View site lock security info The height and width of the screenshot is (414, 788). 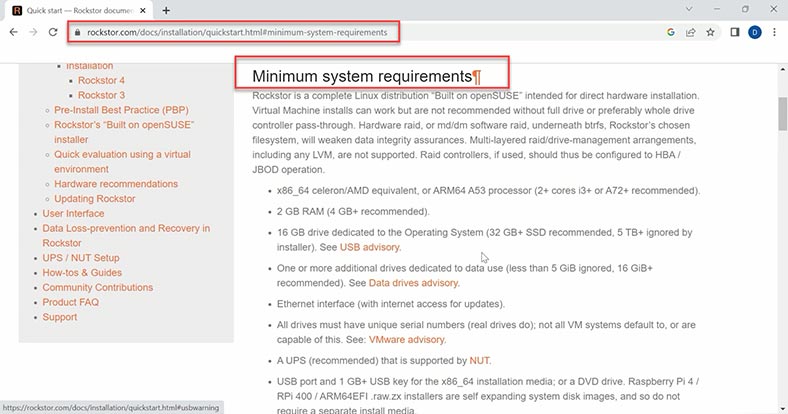(x=77, y=32)
